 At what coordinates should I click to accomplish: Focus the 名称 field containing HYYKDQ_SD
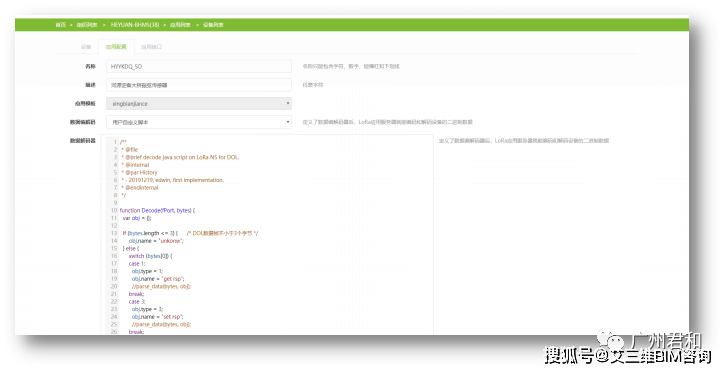[x=199, y=67]
